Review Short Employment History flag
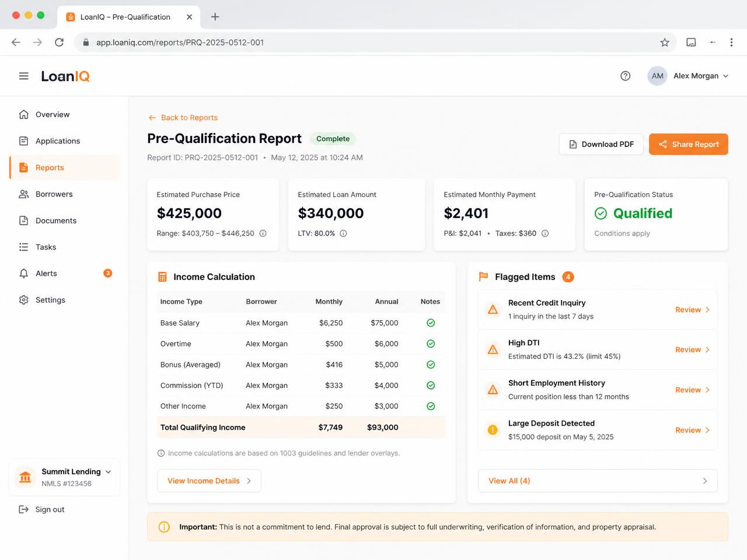 tap(692, 390)
